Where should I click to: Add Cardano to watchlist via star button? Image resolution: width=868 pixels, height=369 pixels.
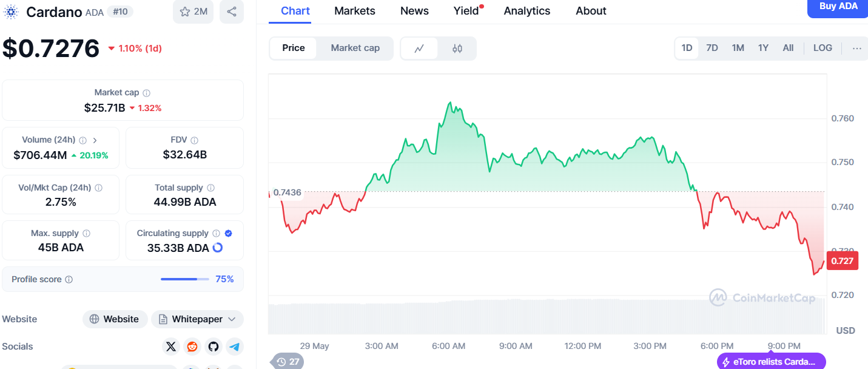pos(193,12)
